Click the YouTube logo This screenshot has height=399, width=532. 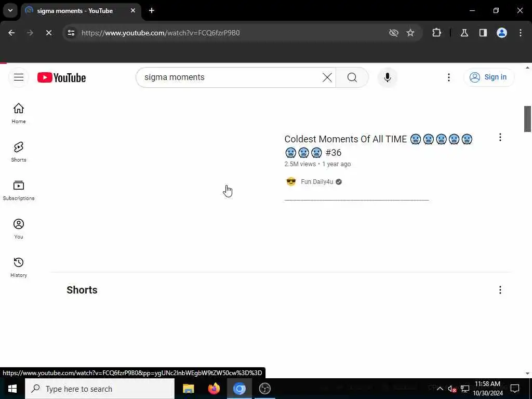click(x=61, y=78)
